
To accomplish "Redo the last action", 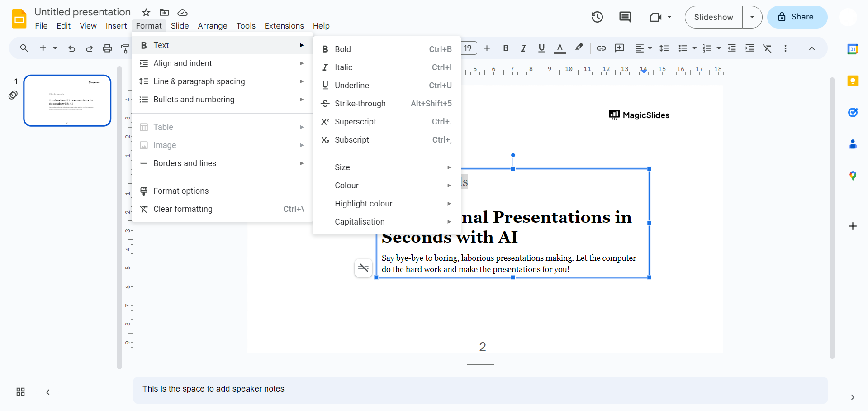I will click(x=90, y=48).
